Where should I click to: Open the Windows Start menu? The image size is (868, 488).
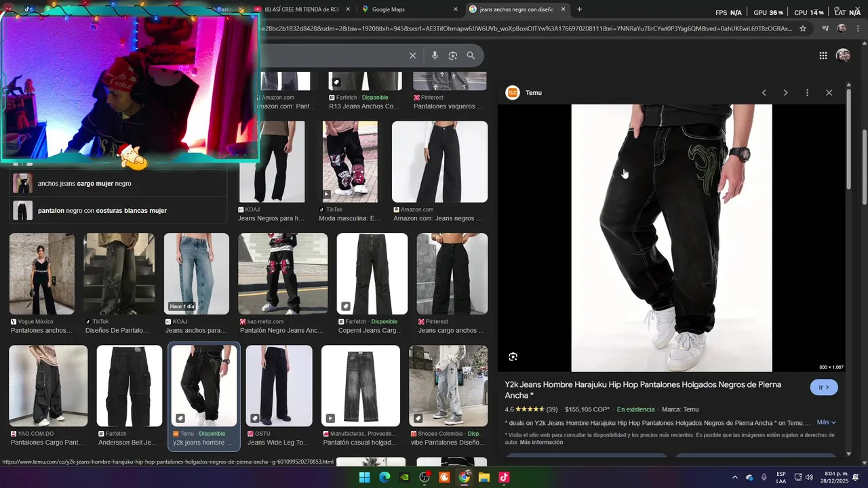pos(364,477)
